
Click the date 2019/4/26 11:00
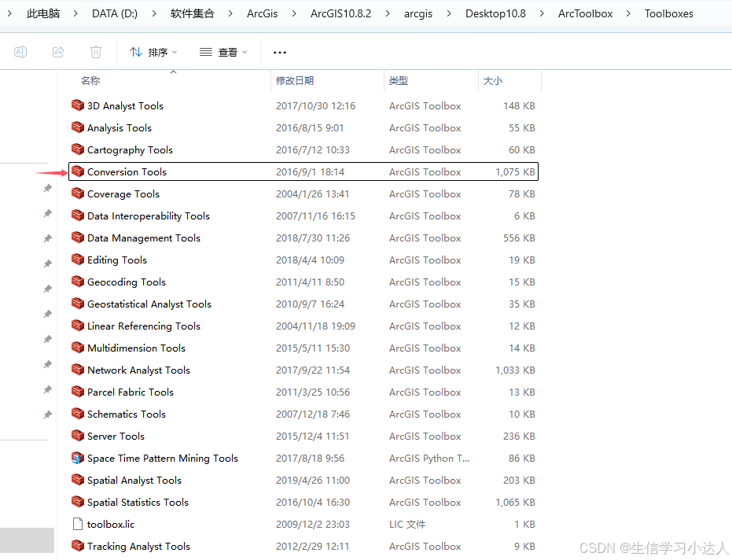tap(313, 480)
